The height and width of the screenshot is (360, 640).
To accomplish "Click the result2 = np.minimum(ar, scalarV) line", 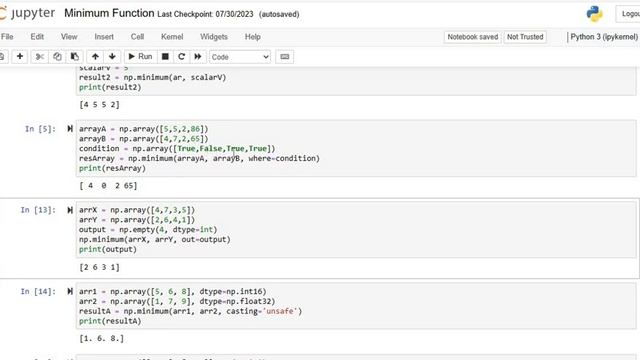I will tap(153, 77).
